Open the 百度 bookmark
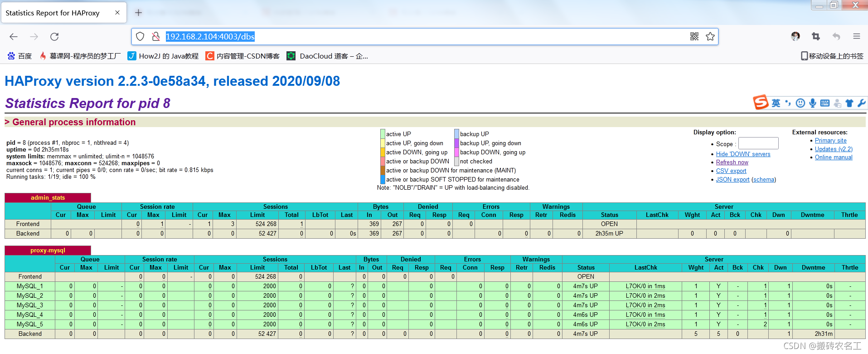The height and width of the screenshot is (354, 868). (x=19, y=56)
